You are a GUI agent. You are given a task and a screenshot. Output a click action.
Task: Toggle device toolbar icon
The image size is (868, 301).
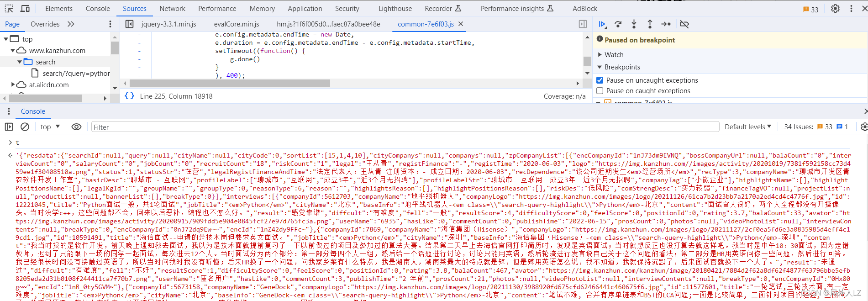coord(25,8)
